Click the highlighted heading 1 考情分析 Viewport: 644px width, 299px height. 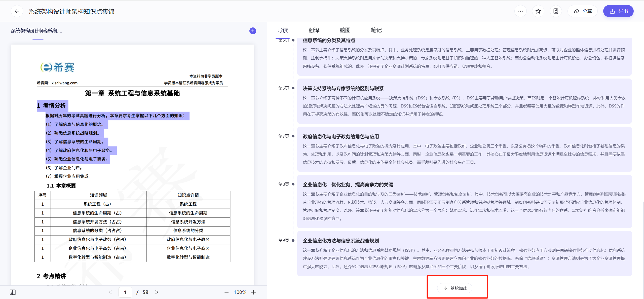pyautogui.click(x=52, y=105)
